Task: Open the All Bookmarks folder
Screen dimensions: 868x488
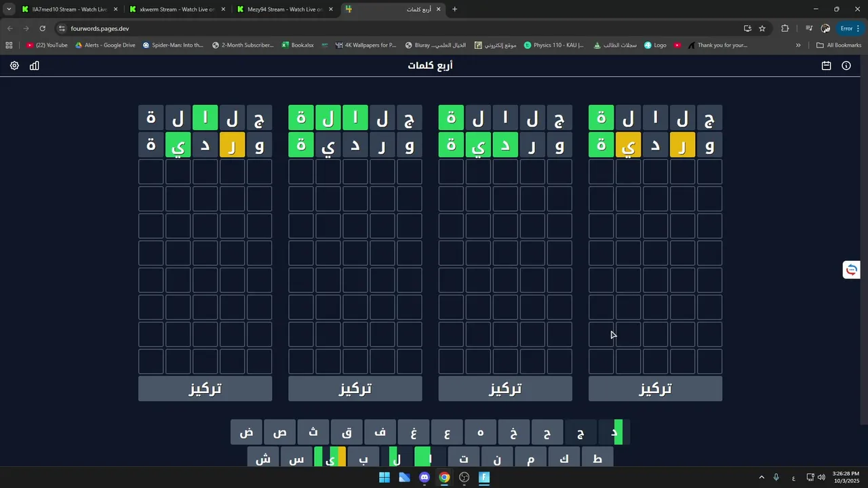Action: click(x=839, y=45)
